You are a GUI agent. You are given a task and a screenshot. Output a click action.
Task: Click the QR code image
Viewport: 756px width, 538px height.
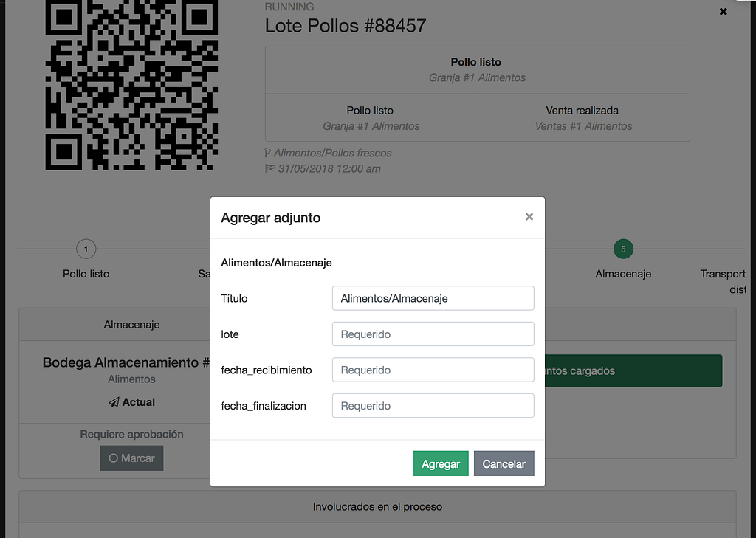click(131, 85)
